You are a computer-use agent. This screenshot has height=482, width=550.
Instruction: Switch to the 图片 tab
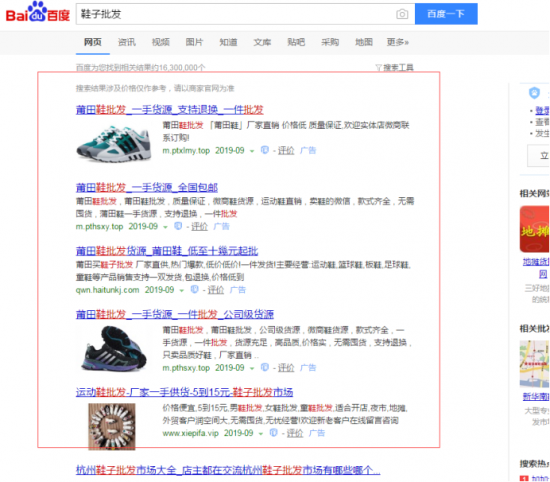(x=194, y=42)
